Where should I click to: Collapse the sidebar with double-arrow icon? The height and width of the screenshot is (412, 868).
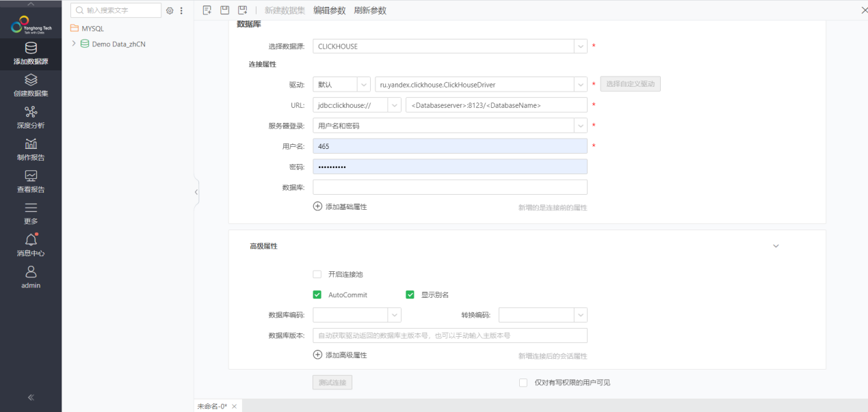pos(31,398)
